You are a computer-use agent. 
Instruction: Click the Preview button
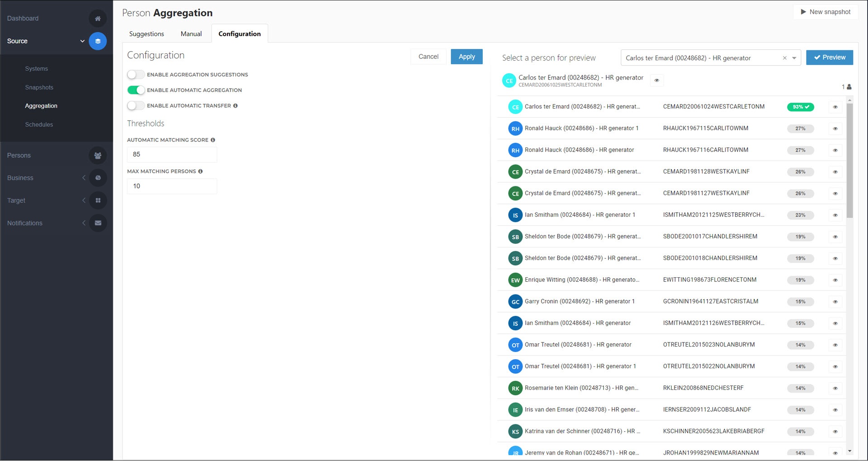(830, 57)
